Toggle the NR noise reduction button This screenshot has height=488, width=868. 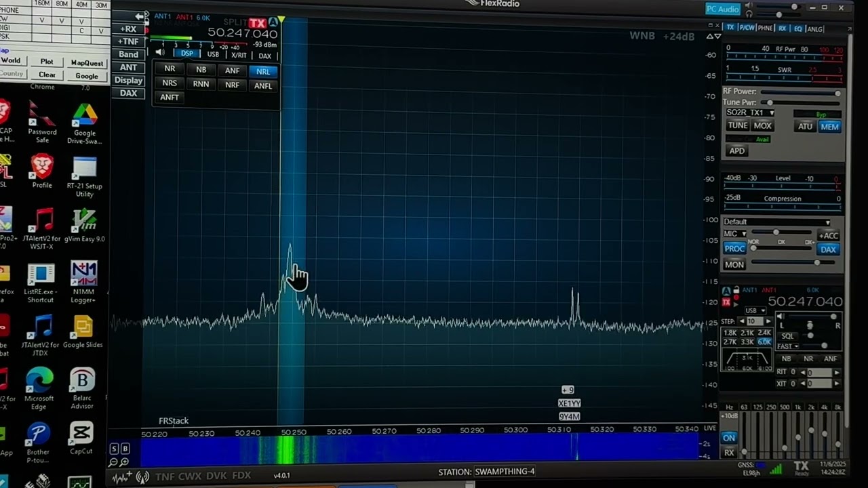(170, 69)
